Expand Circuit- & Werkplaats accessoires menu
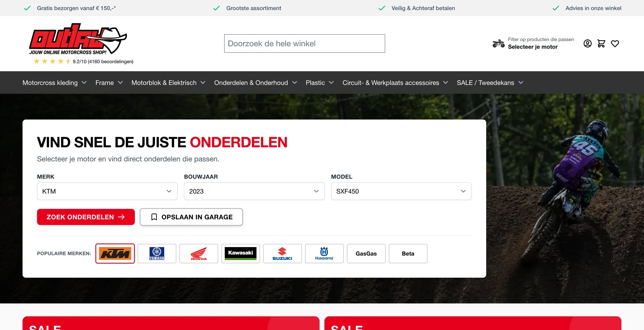 (x=395, y=82)
